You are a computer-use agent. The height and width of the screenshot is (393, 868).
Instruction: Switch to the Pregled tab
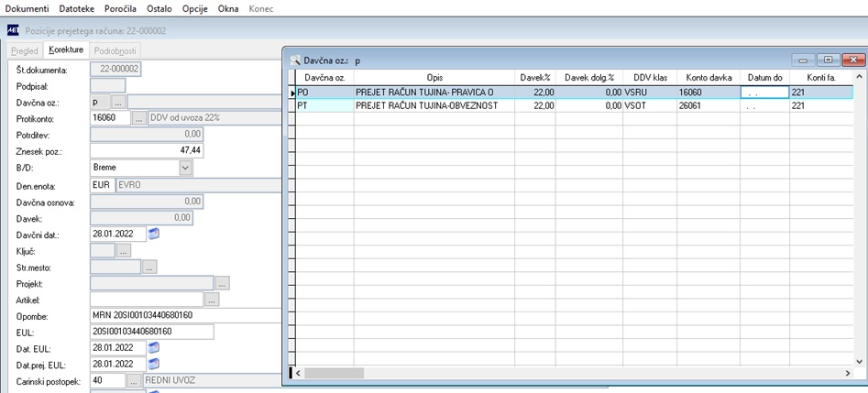pyautogui.click(x=25, y=51)
